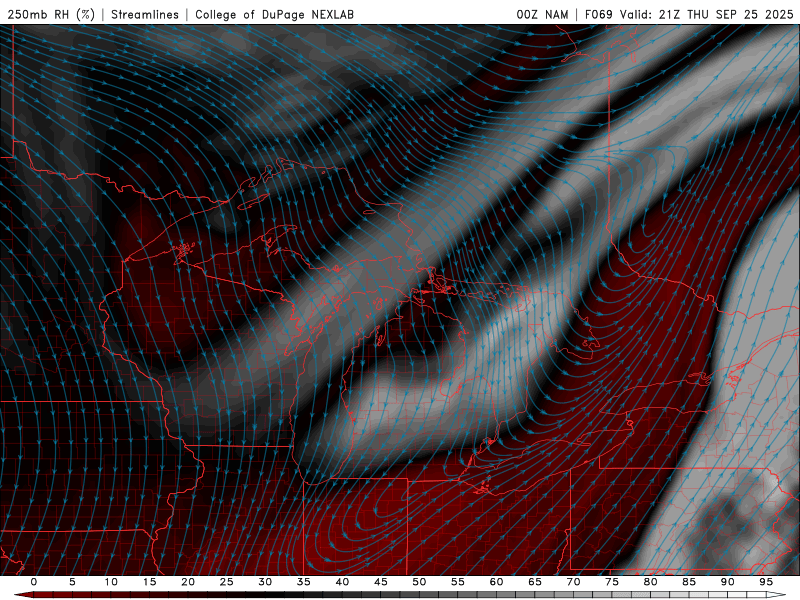800x600 pixels.
Task: Click the colorbar label '30'
Action: (265, 582)
